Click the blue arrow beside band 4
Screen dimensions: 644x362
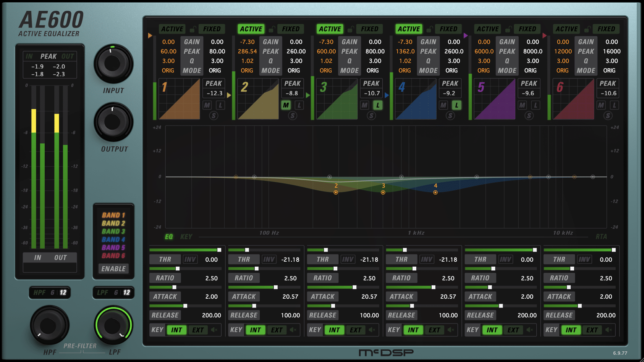pos(387,95)
